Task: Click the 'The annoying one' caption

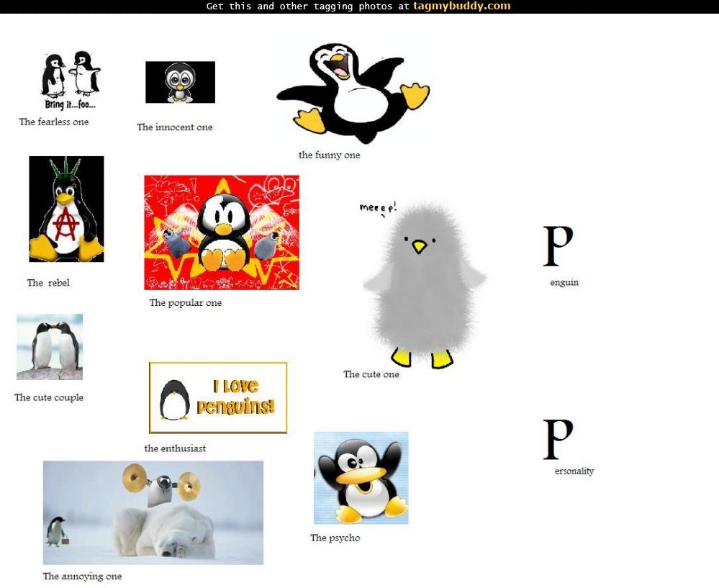Action: [x=83, y=576]
